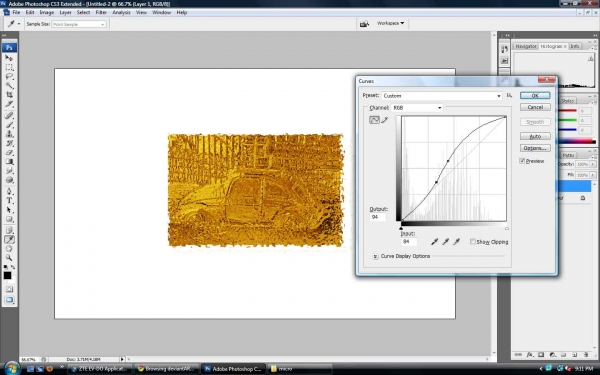Select the Crop tool in toolbox
The image size is (600, 375).
9,95
